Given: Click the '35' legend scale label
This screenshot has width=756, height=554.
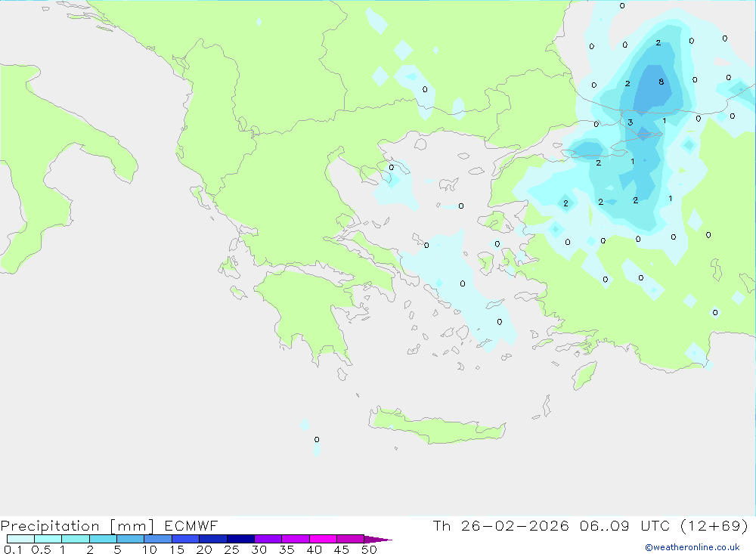Looking at the screenshot, I should click(x=287, y=549).
